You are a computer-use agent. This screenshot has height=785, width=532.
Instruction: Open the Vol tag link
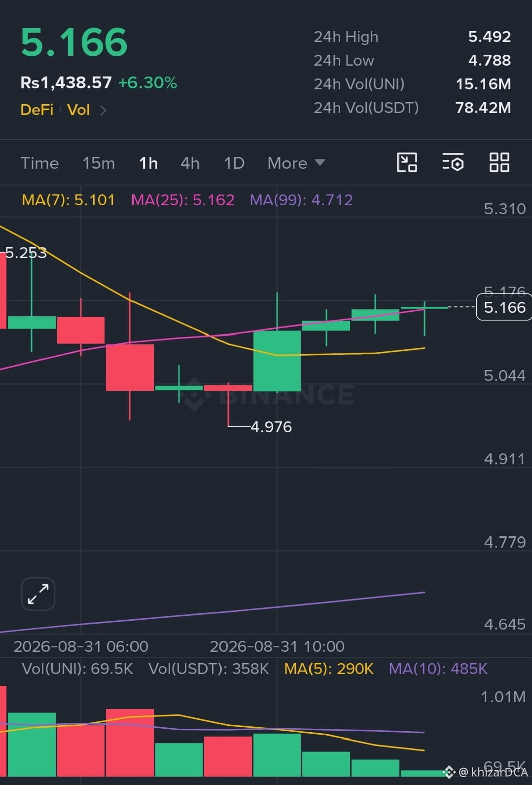pyautogui.click(x=78, y=110)
